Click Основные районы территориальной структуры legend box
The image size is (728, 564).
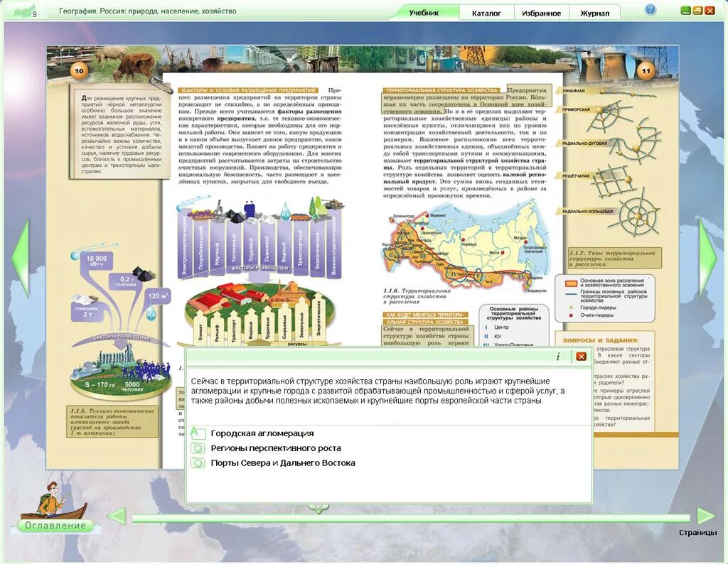pyautogui.click(x=513, y=325)
